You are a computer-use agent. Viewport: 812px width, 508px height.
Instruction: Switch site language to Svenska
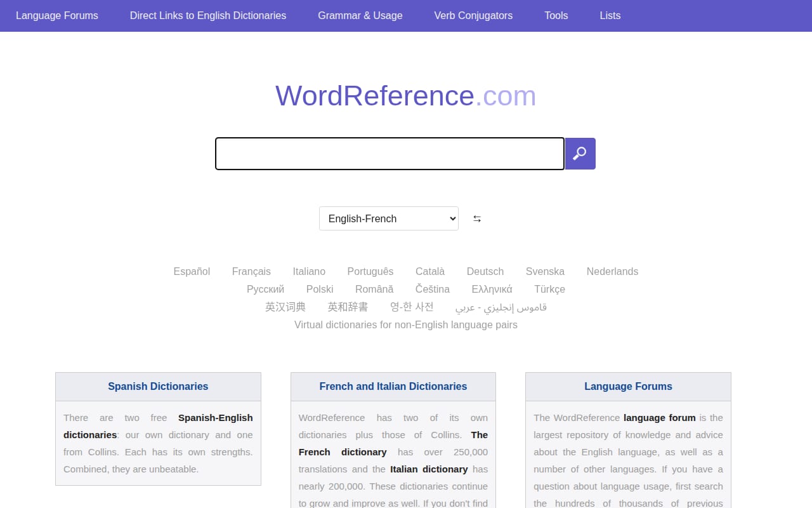[545, 271]
